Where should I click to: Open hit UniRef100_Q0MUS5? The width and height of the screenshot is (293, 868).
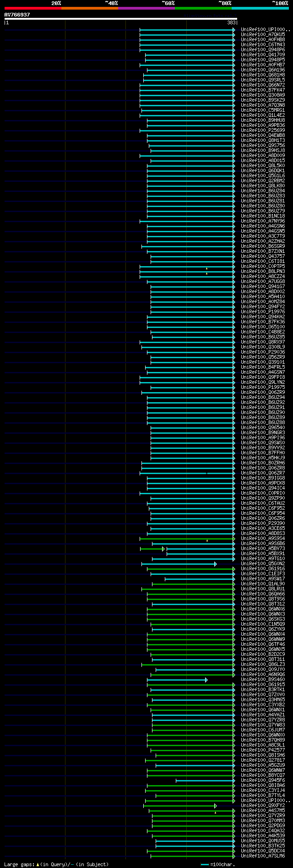pos(263,841)
